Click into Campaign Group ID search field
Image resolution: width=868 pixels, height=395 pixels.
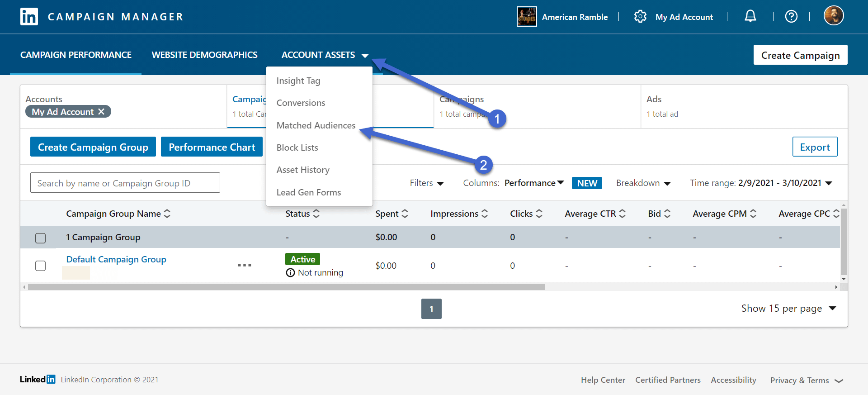[x=125, y=183]
